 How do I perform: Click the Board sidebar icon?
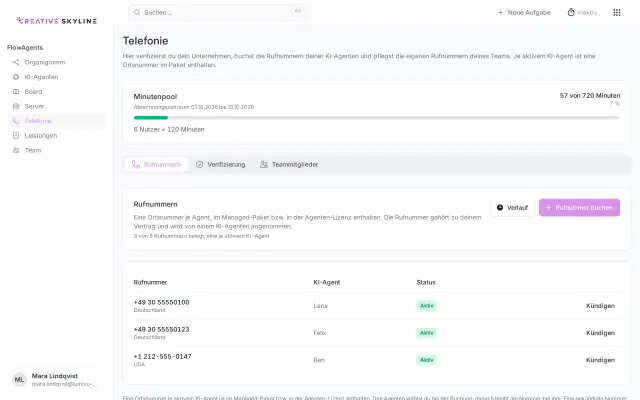click(16, 92)
